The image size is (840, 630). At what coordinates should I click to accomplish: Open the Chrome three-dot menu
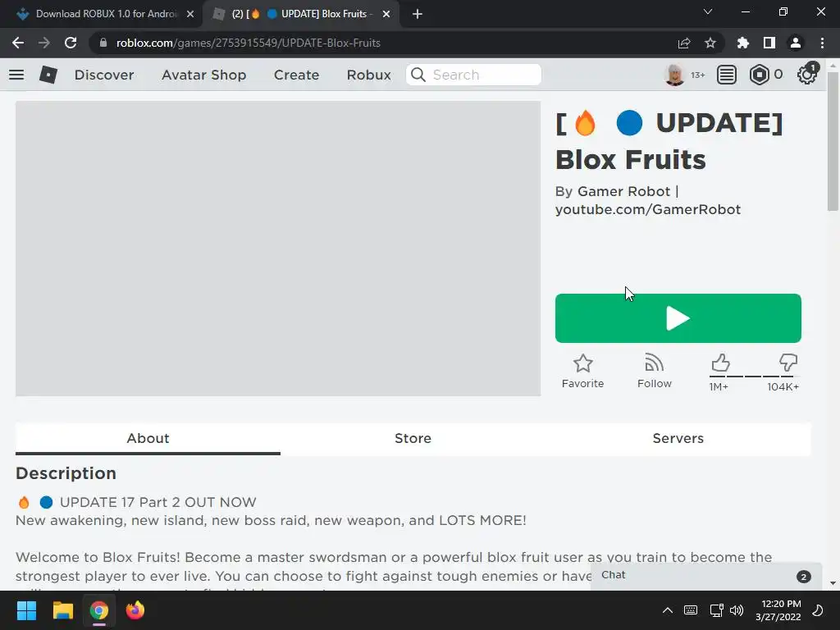click(822, 43)
